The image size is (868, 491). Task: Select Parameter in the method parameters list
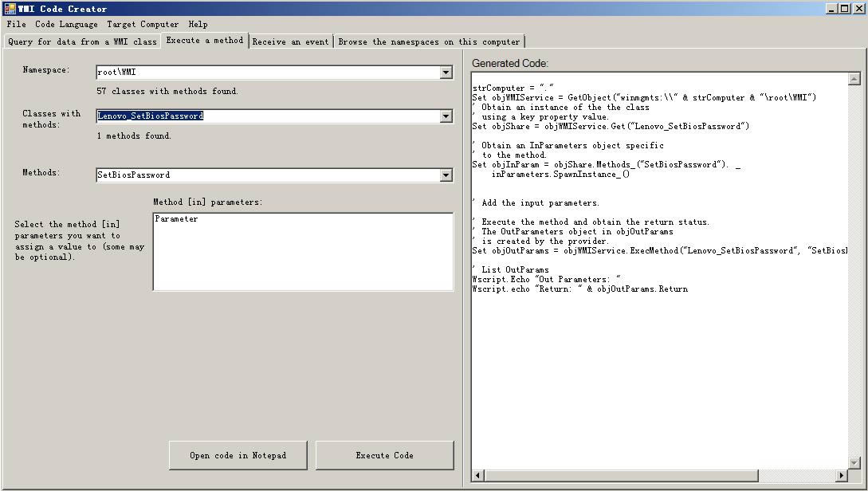coord(176,219)
